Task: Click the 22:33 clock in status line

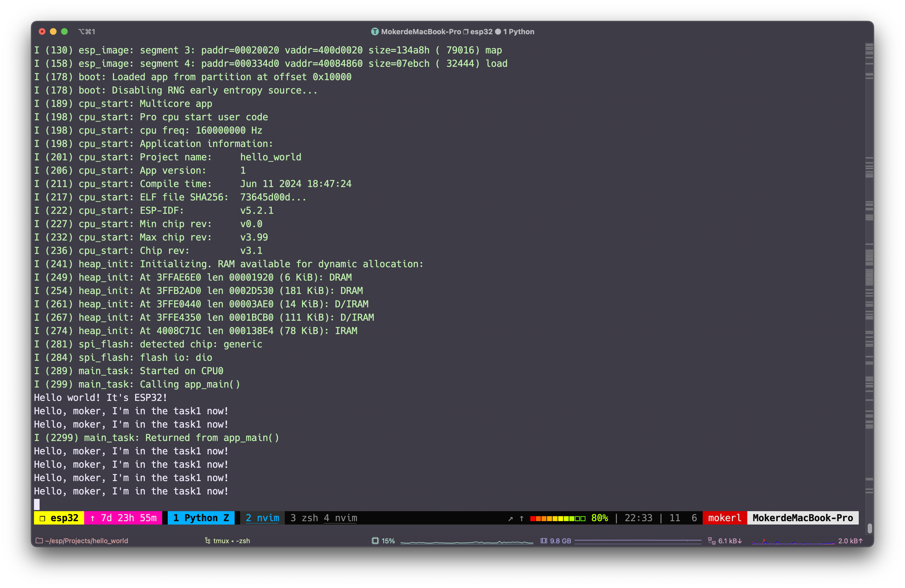Action: coord(638,518)
